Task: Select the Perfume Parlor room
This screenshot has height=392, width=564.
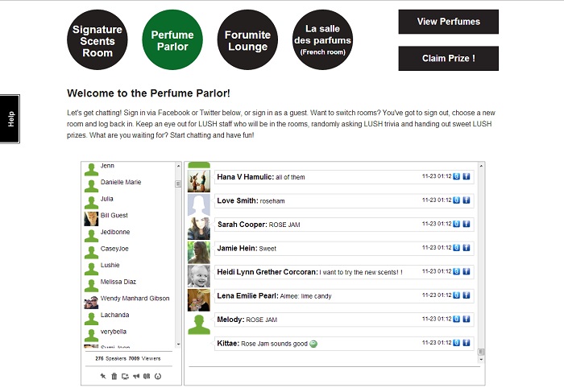Action: (172, 41)
